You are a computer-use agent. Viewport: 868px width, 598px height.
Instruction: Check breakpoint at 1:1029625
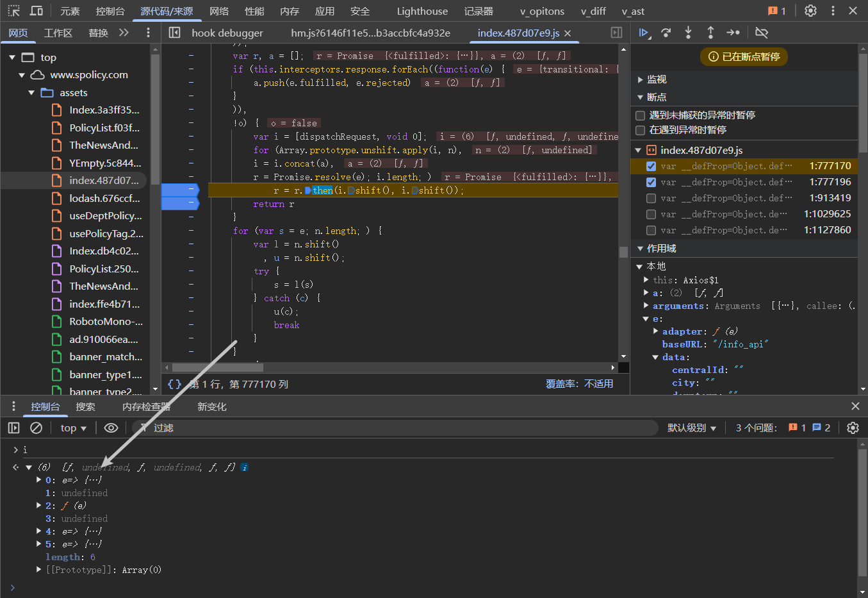point(651,214)
